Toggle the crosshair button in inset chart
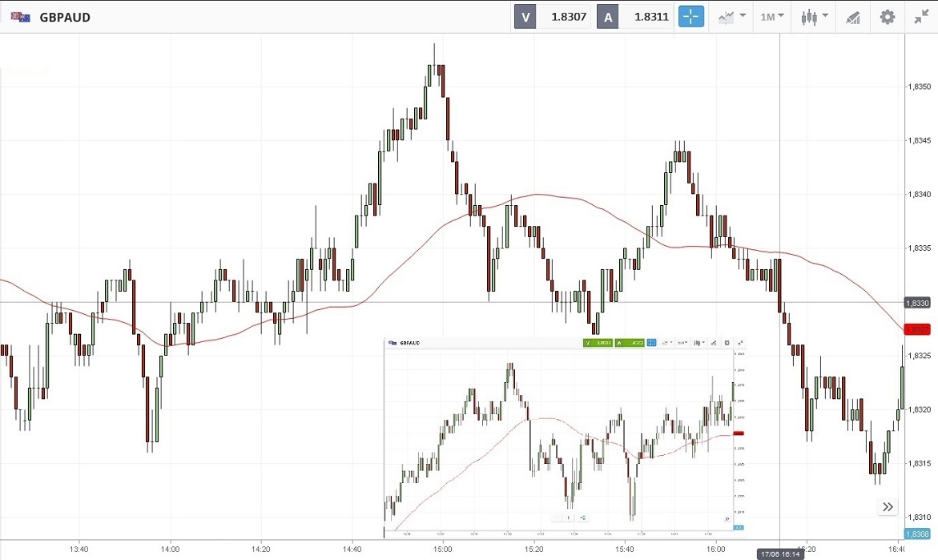938x560 pixels. point(651,343)
